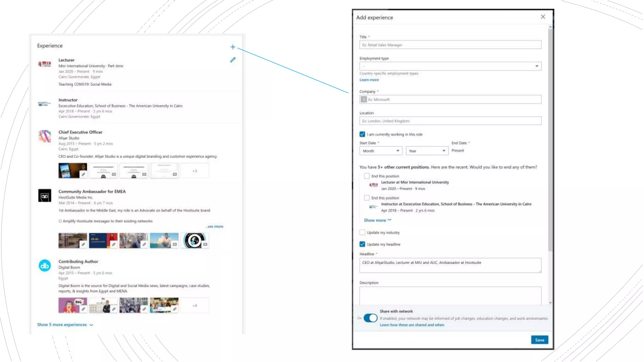
Task: Check the Update my industry box
Action: point(362,233)
